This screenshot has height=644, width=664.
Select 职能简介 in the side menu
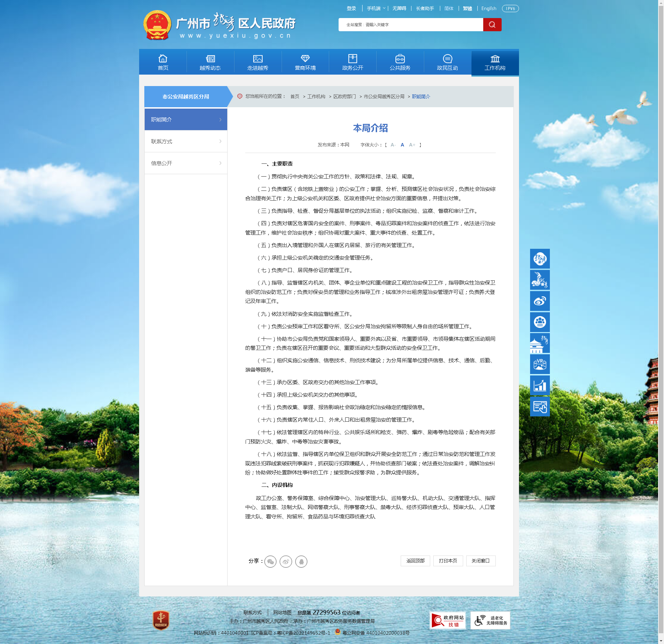pos(186,120)
